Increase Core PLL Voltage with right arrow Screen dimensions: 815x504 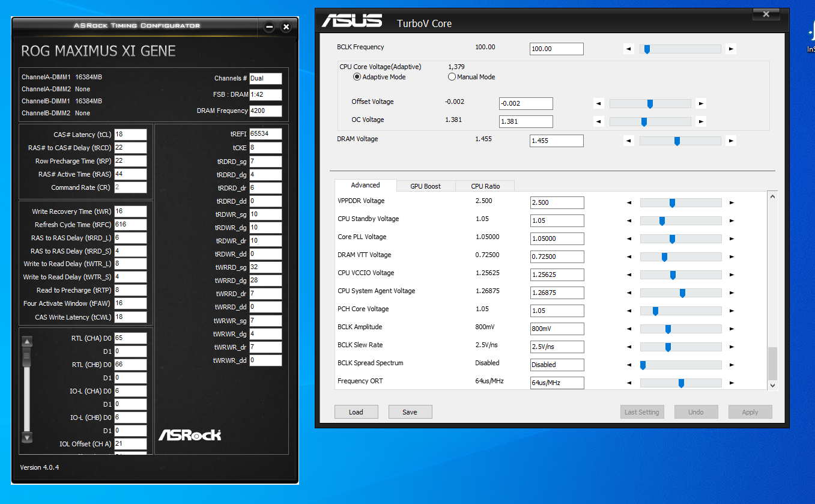point(732,239)
